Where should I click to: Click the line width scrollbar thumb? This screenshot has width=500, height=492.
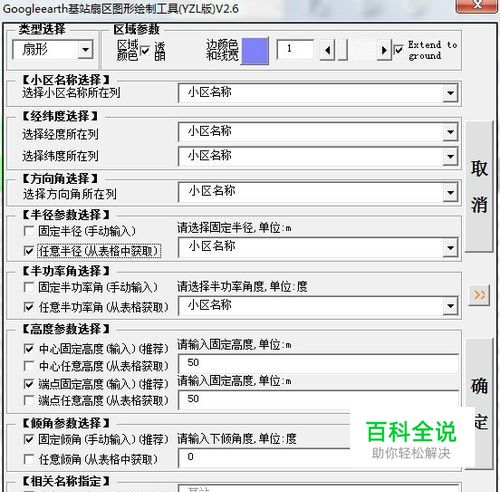tap(343, 50)
